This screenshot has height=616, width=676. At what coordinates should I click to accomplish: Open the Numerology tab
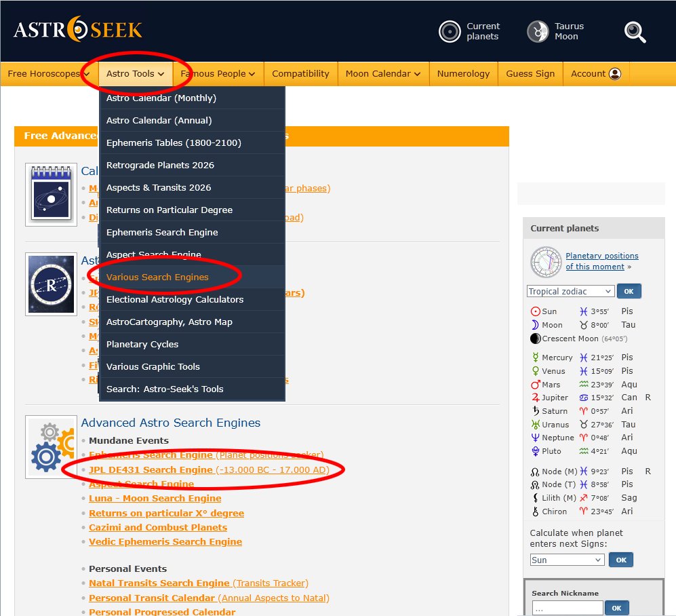pyautogui.click(x=464, y=74)
